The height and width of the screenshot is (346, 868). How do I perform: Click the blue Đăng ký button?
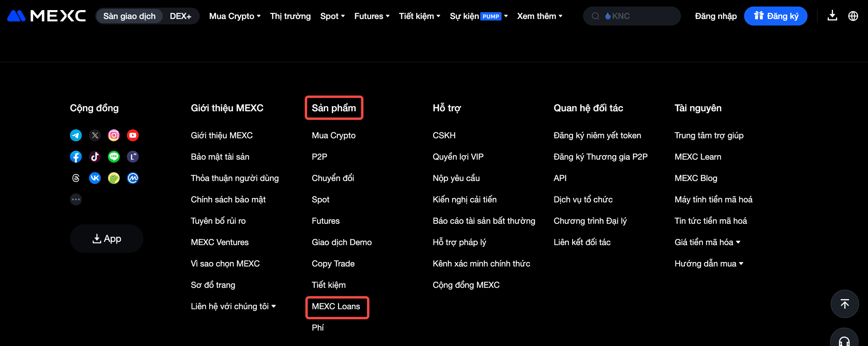[776, 16]
